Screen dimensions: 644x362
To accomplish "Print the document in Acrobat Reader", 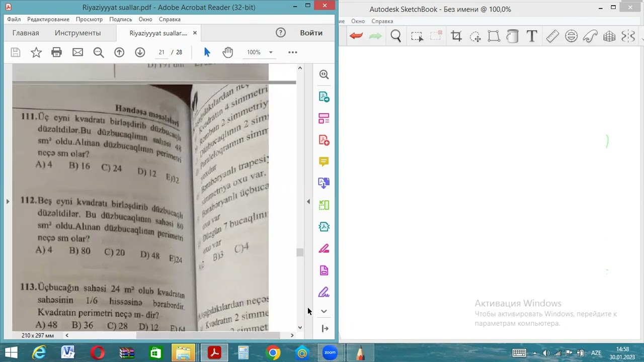I will coord(57,52).
